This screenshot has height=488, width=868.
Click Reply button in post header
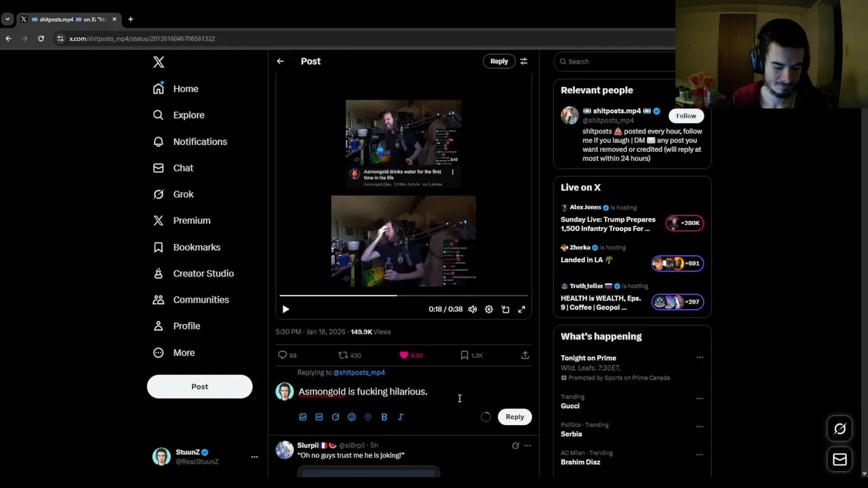pos(499,61)
